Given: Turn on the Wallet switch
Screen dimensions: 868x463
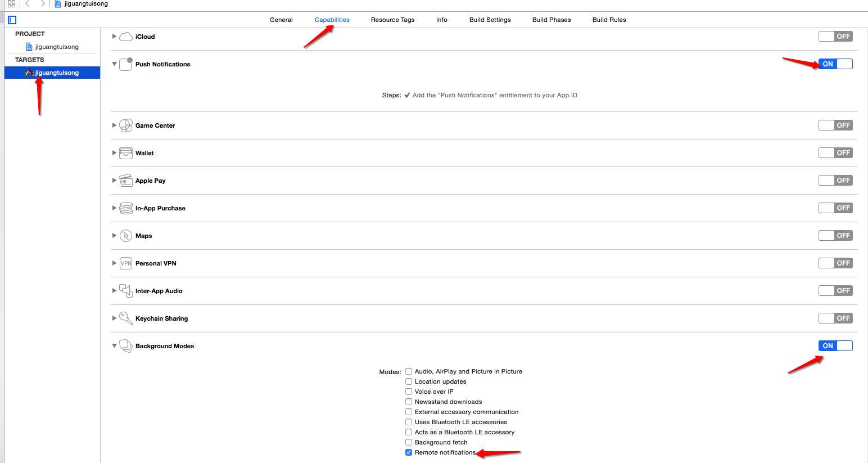Looking at the screenshot, I should (x=835, y=153).
